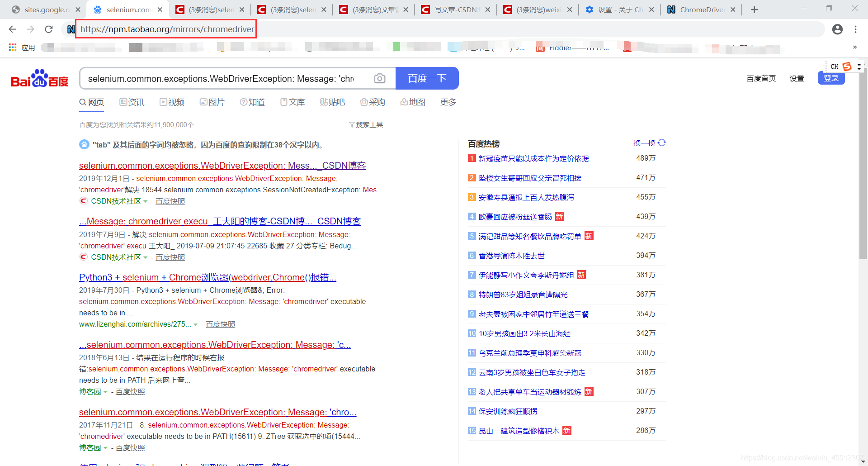Expand dropdown beside second CSDN技术社区 source

point(145,257)
